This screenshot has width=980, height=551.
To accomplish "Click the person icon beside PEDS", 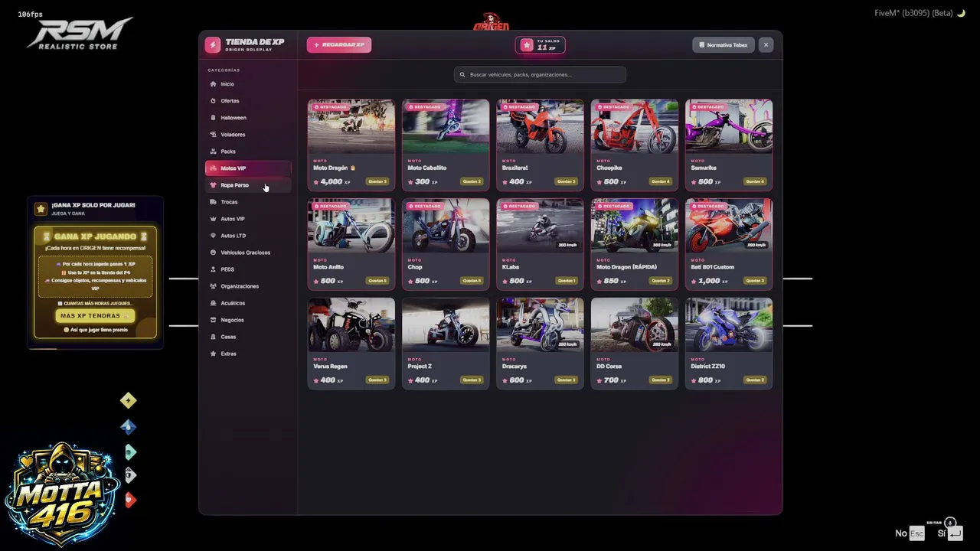I will (x=213, y=269).
